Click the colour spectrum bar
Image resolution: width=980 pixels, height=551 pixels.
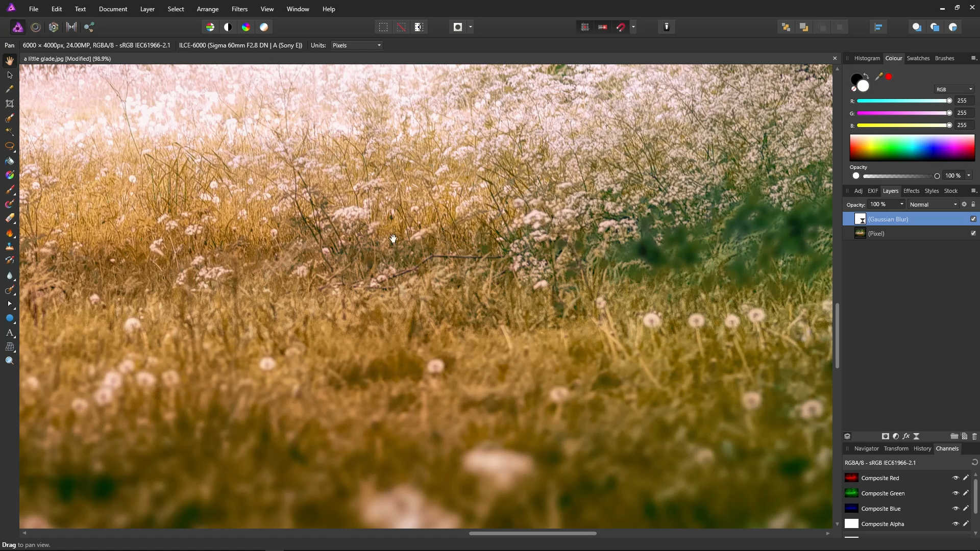[912, 148]
